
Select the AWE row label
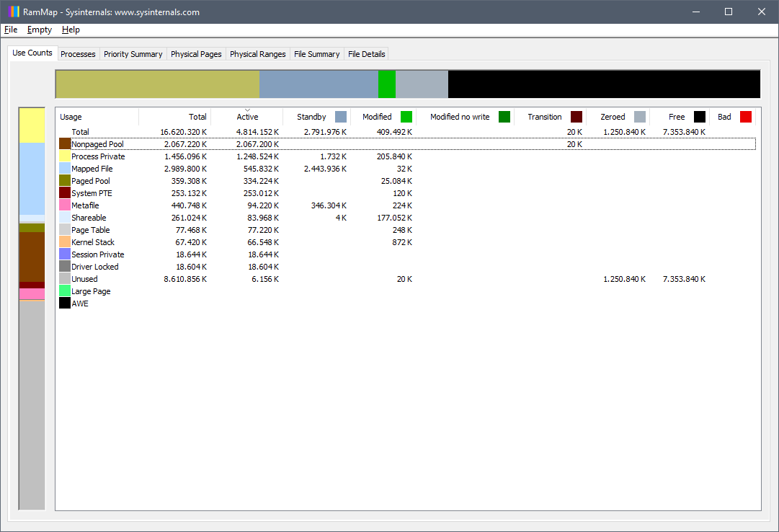pyautogui.click(x=80, y=303)
